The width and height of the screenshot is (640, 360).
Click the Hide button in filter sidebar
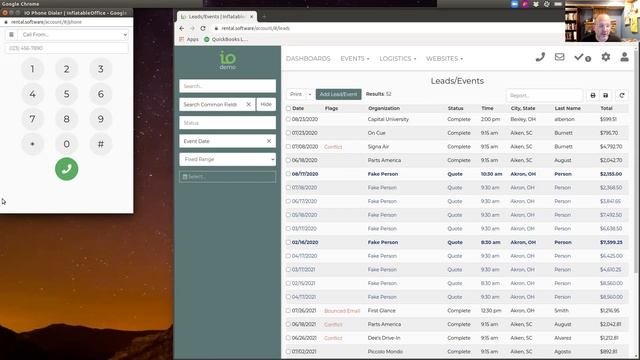266,104
